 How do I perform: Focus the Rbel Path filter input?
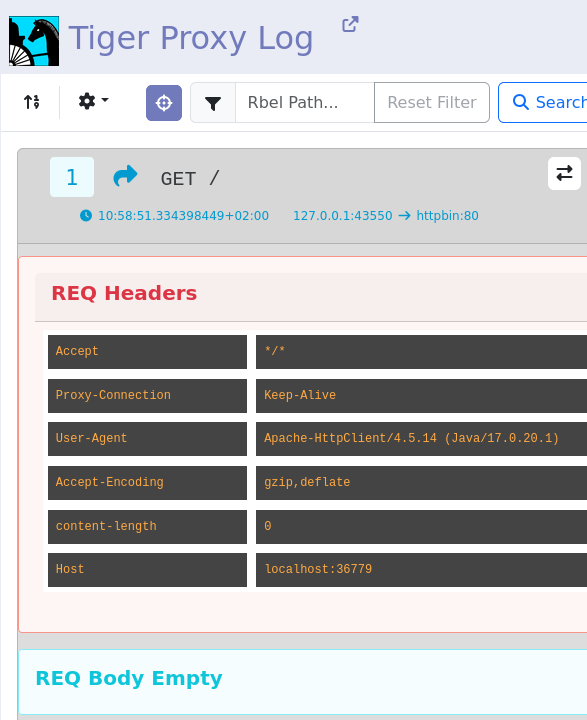(305, 102)
